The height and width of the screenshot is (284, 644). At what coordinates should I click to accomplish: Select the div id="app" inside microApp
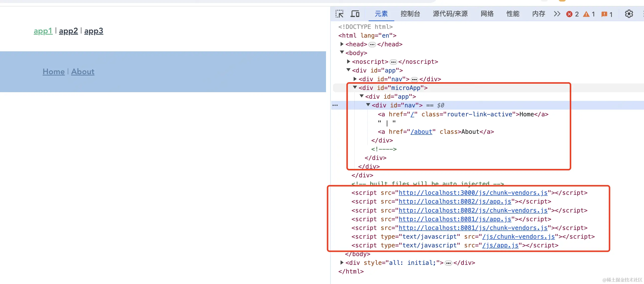click(x=391, y=96)
